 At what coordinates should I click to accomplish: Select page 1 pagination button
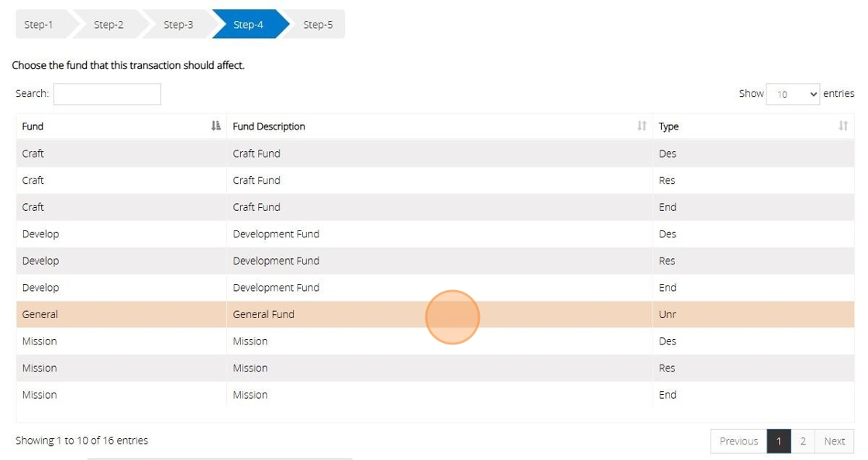tap(779, 441)
